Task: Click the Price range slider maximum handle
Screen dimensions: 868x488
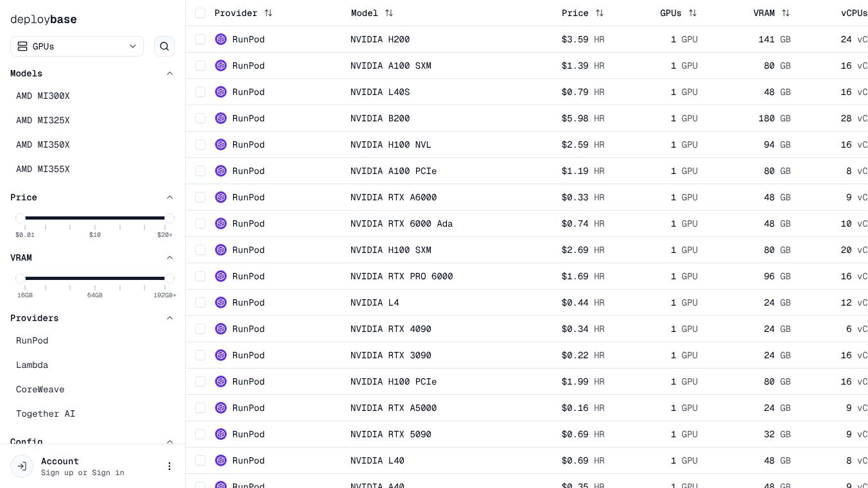Action: coord(169,218)
